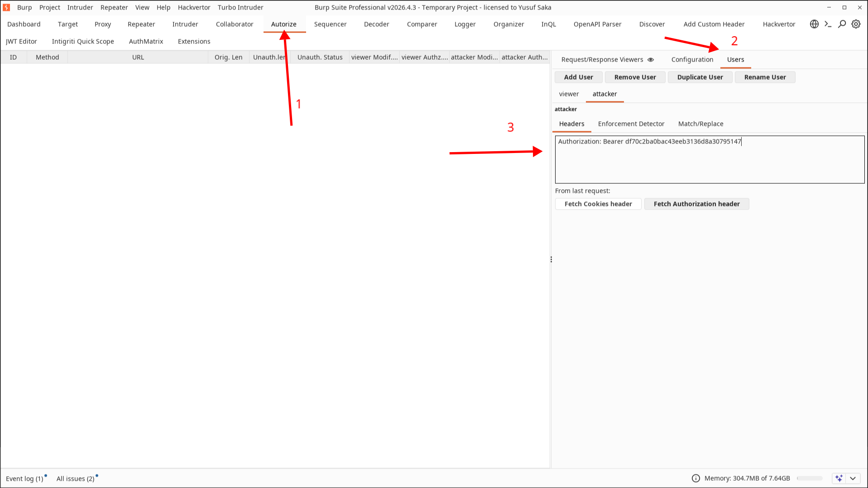This screenshot has height=488, width=868.
Task: Open the Help menu
Action: 163,7
